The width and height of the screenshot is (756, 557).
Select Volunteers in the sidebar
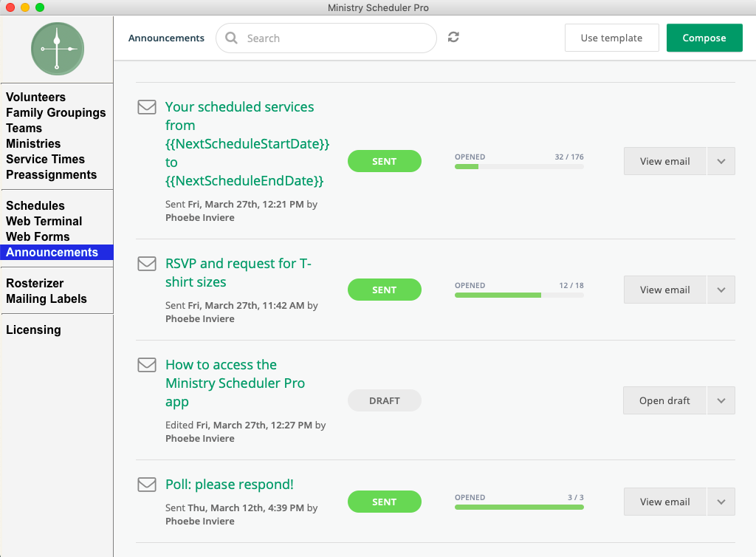point(35,97)
